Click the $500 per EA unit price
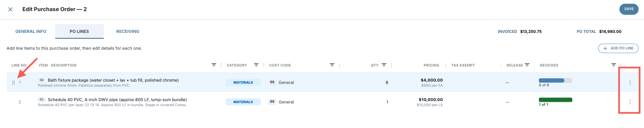644x128 pixels. pos(432,86)
